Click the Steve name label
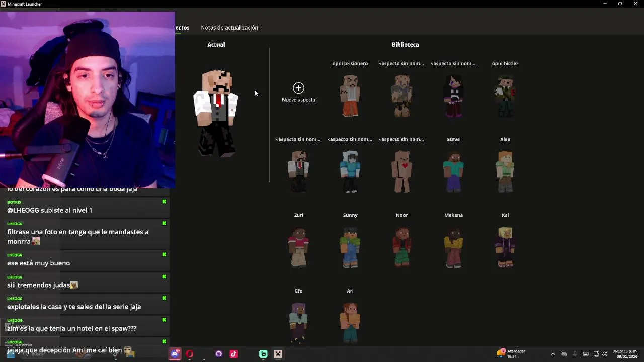This screenshot has height=362, width=644. point(453,139)
